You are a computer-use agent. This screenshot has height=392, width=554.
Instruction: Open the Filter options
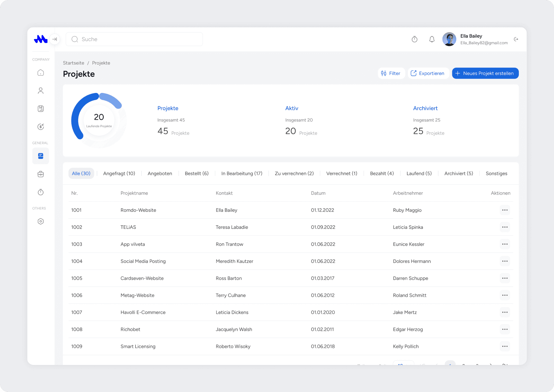click(391, 73)
